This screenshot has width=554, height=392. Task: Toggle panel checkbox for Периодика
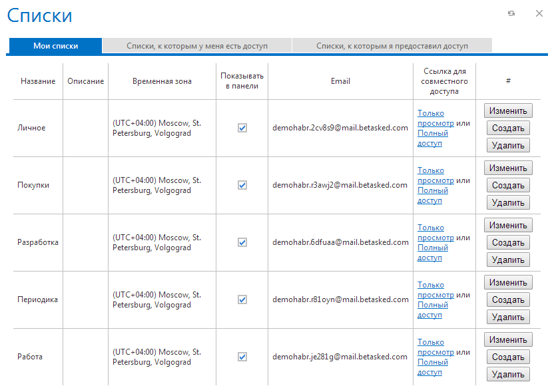point(242,299)
